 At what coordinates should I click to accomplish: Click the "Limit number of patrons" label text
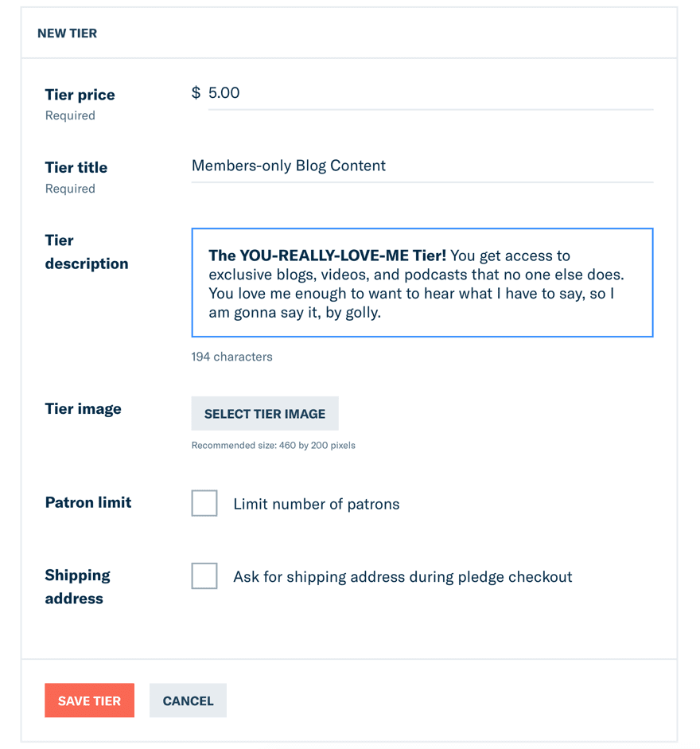click(x=316, y=504)
